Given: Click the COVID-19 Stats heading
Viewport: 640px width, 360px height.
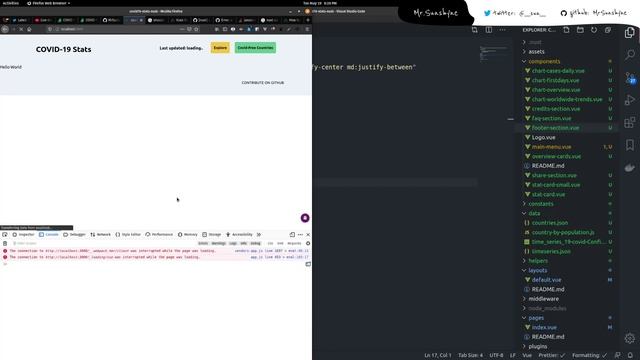Looking at the screenshot, I should pyautogui.click(x=63, y=49).
